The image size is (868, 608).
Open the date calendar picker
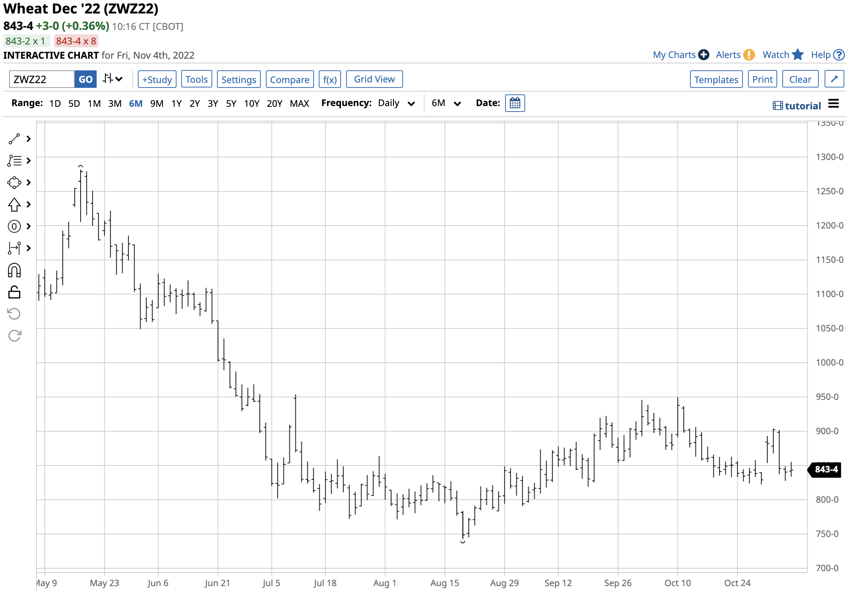pyautogui.click(x=515, y=103)
